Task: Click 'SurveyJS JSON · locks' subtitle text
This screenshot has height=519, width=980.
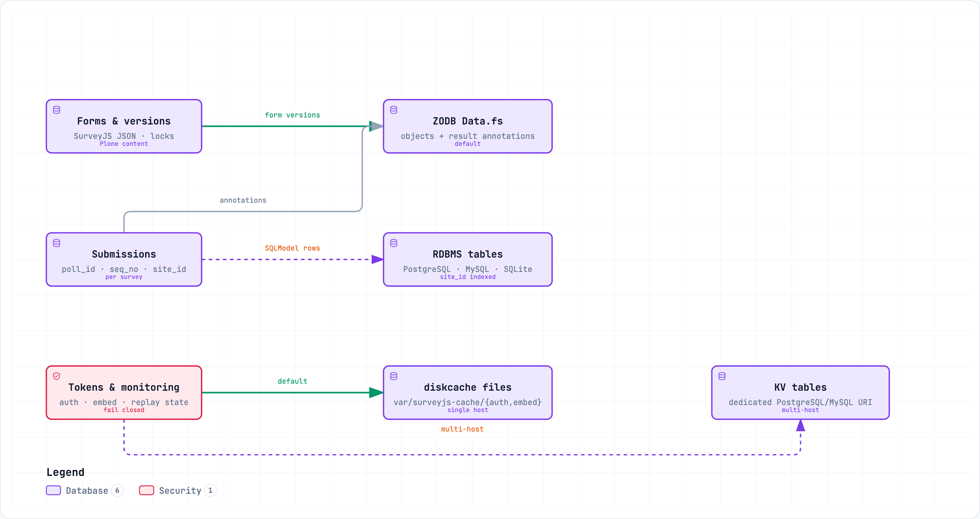Action: tap(124, 136)
